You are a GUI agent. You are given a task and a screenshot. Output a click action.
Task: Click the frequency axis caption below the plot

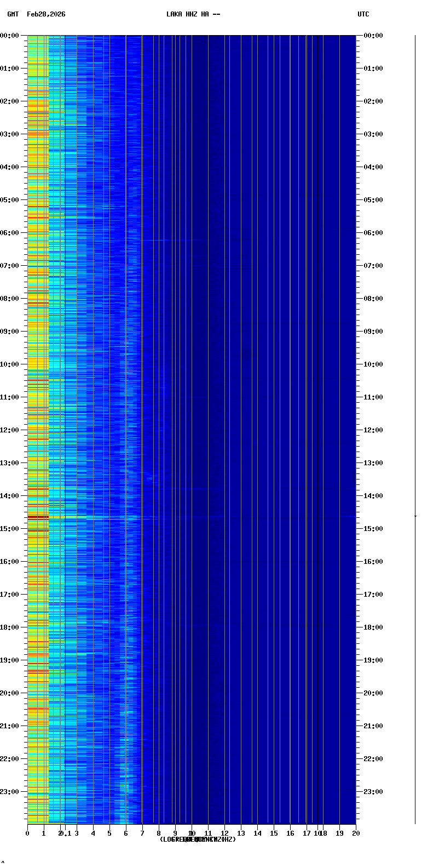click(x=198, y=840)
